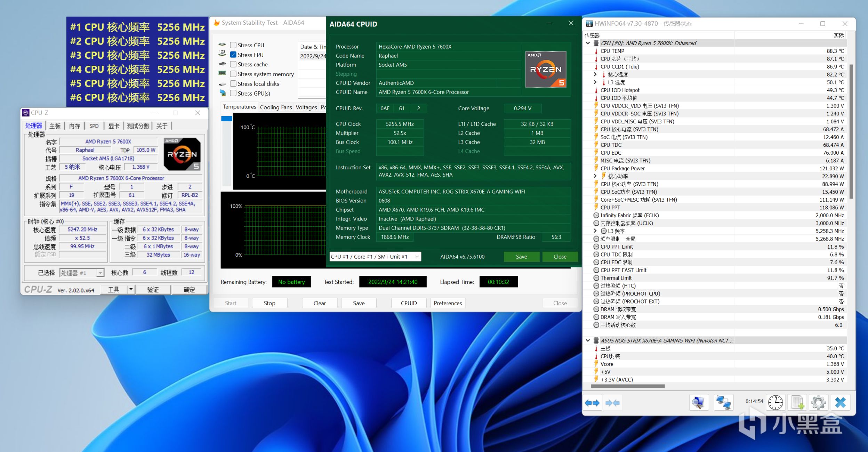
Task: Click the HWiNFO remote network computers icon
Action: pyautogui.click(x=724, y=403)
